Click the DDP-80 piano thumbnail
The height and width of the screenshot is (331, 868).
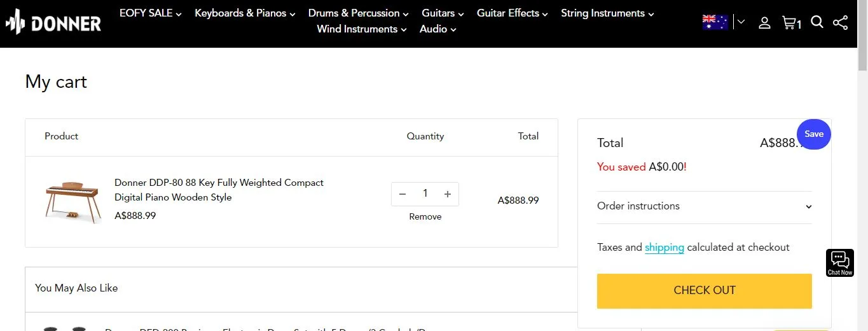tap(72, 201)
